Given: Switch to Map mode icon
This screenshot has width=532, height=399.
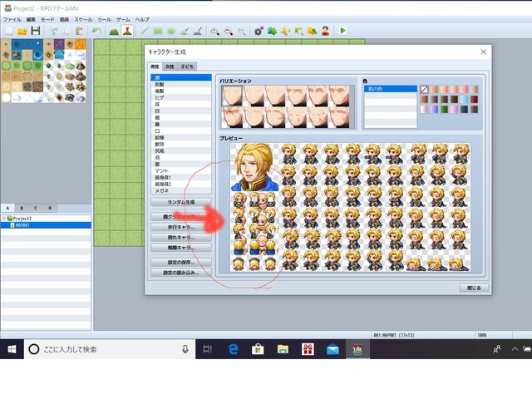Looking at the screenshot, I should pyautogui.click(x=114, y=32).
